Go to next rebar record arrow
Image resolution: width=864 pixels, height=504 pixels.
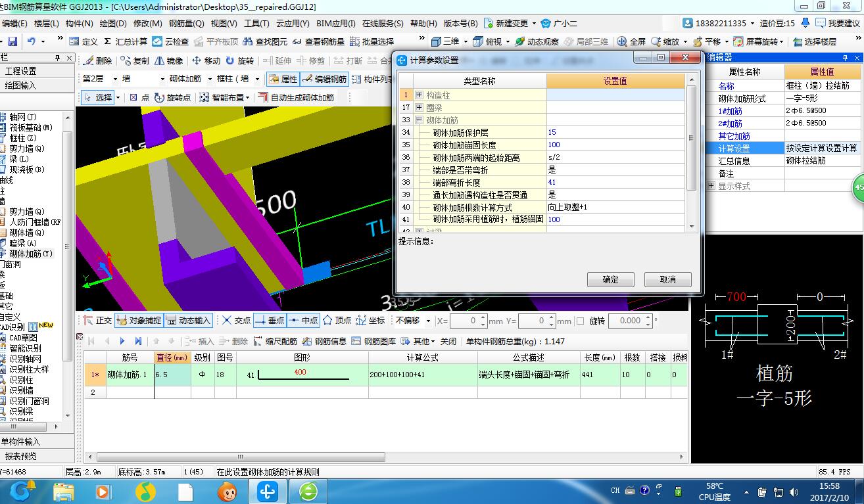tap(122, 341)
